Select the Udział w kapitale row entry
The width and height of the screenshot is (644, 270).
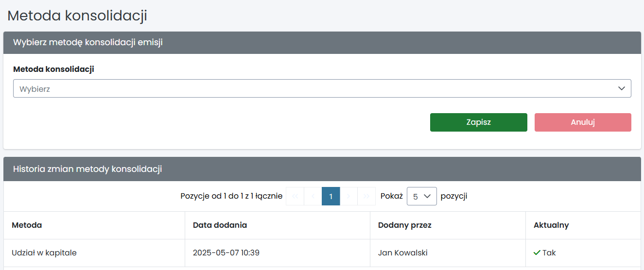[x=44, y=253]
